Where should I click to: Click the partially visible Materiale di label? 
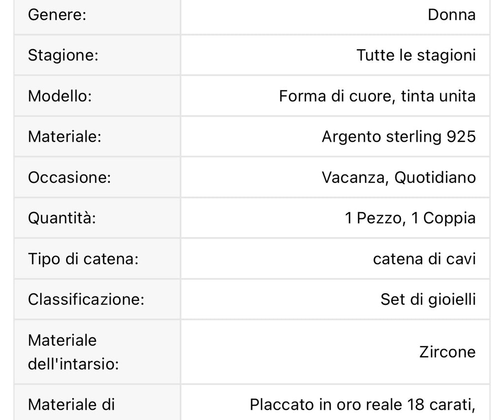[71, 405]
